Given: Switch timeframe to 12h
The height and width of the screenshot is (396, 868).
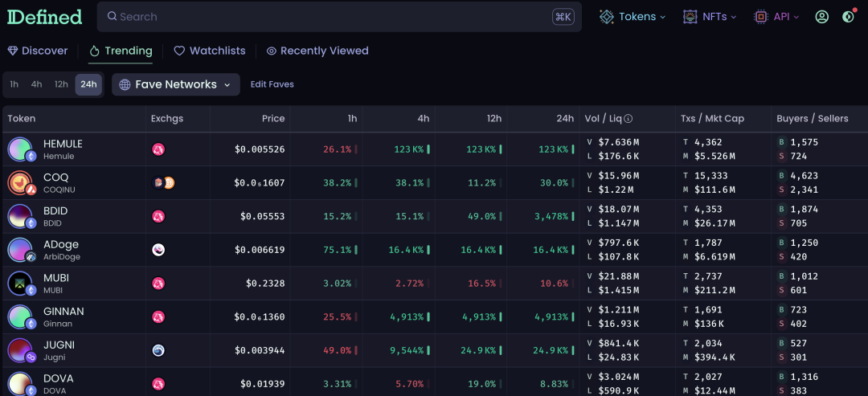Looking at the screenshot, I should (x=61, y=84).
